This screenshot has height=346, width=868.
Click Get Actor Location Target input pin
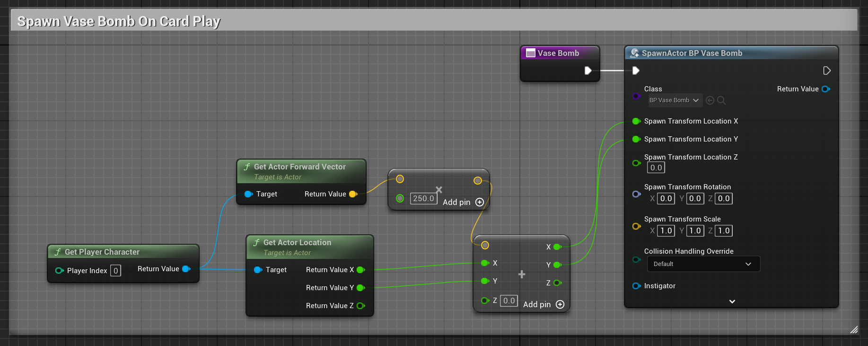click(258, 270)
